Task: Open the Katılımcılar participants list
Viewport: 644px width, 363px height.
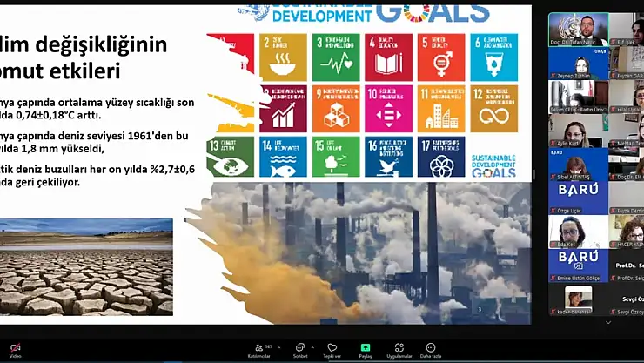Action: [259, 351]
